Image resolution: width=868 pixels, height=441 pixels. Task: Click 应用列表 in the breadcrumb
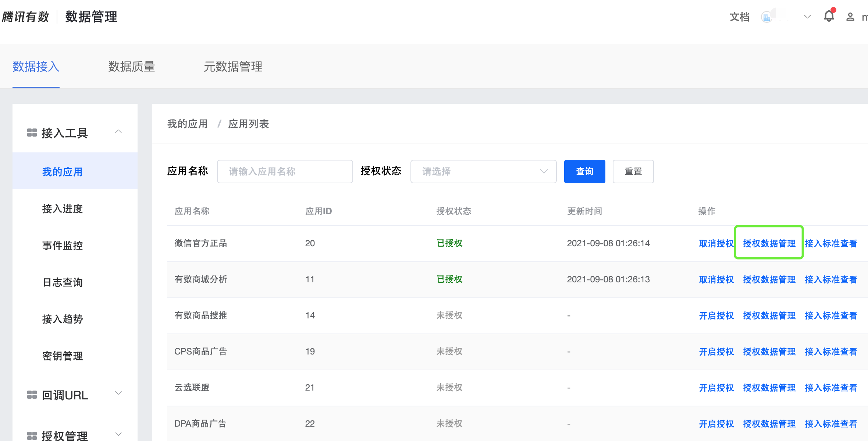[x=249, y=124]
